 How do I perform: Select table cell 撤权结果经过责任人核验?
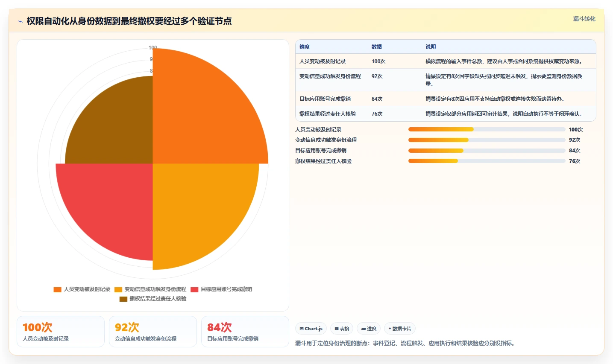tap(328, 114)
